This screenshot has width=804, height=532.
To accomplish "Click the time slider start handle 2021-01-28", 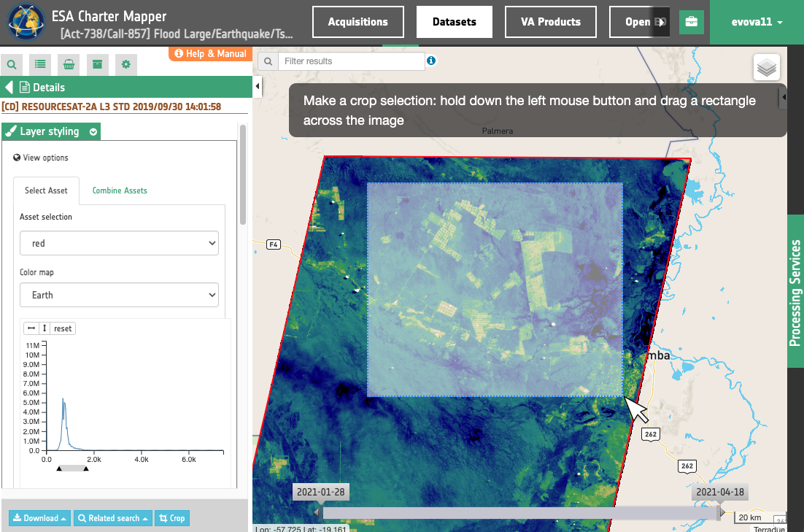I will point(317,512).
